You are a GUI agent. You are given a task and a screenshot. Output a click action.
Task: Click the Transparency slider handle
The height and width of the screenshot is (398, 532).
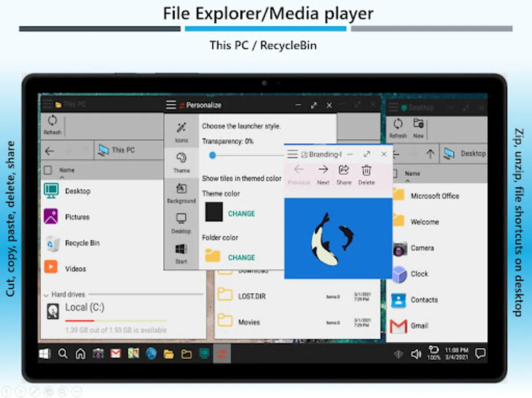click(212, 155)
